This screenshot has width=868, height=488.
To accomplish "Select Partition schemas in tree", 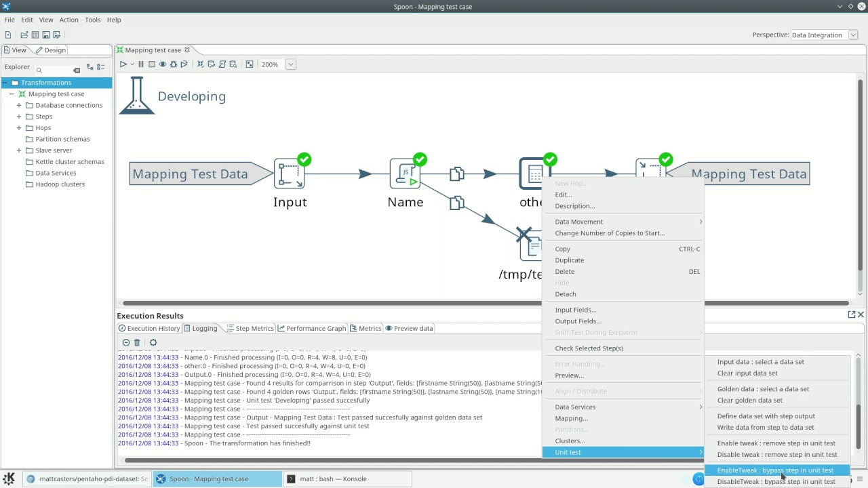I will coord(62,139).
